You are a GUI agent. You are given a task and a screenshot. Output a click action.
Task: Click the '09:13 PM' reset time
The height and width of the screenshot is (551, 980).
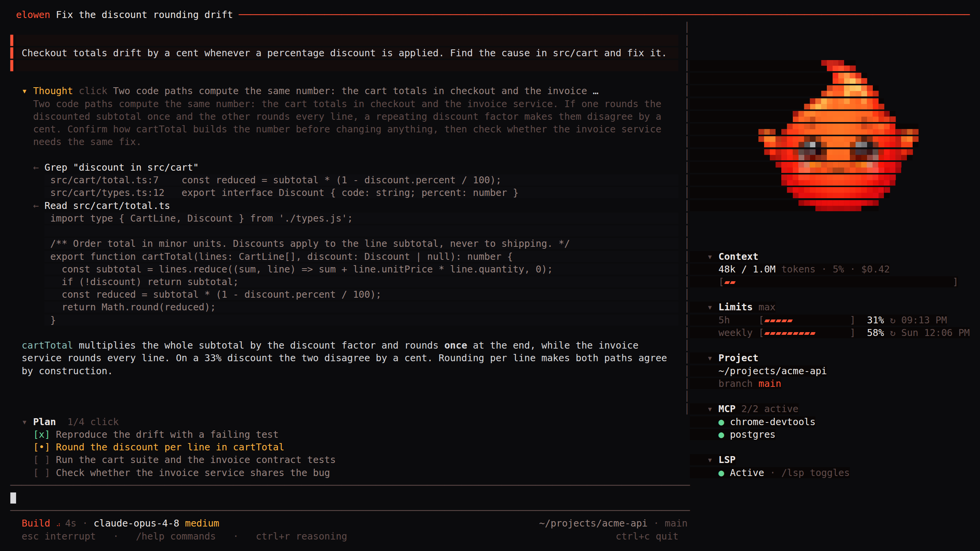924,320
